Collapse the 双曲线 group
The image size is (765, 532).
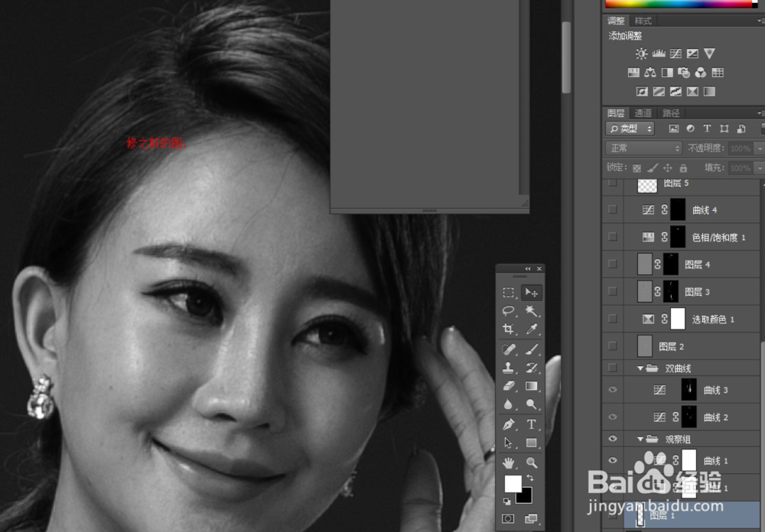[640, 368]
